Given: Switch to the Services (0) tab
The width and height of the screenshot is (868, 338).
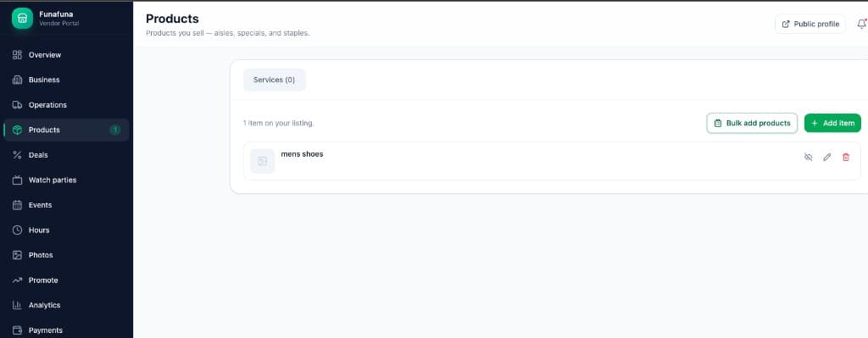Looking at the screenshot, I should point(274,80).
